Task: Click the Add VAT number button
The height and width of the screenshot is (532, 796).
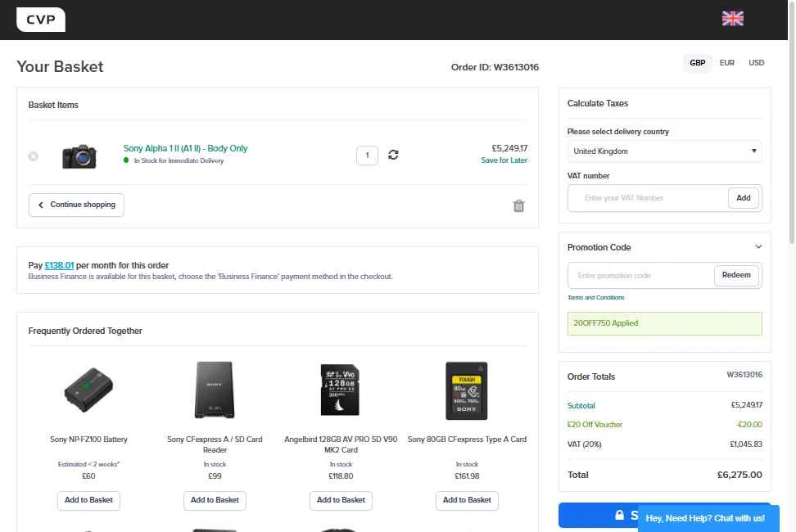Action: pyautogui.click(x=744, y=198)
